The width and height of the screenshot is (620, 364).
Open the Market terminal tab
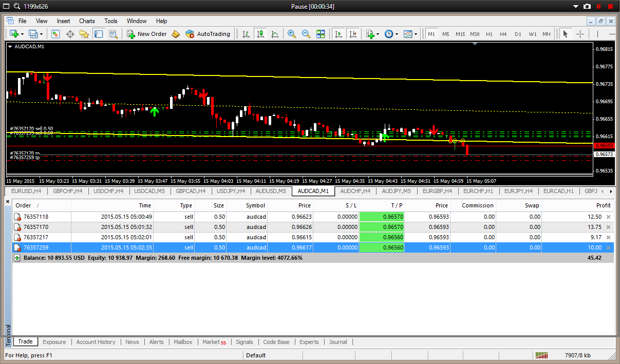point(214,342)
